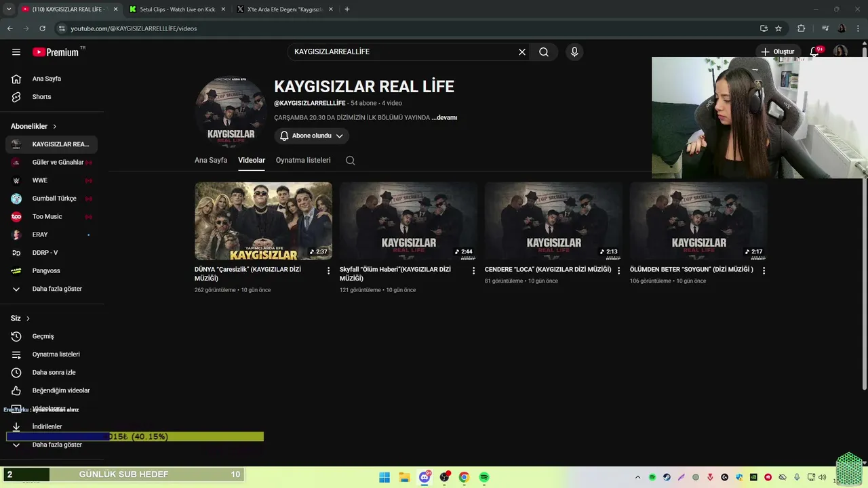Viewport: 868px width, 488px height.
Task: Search within channel using magnifier icon
Action: [350, 161]
